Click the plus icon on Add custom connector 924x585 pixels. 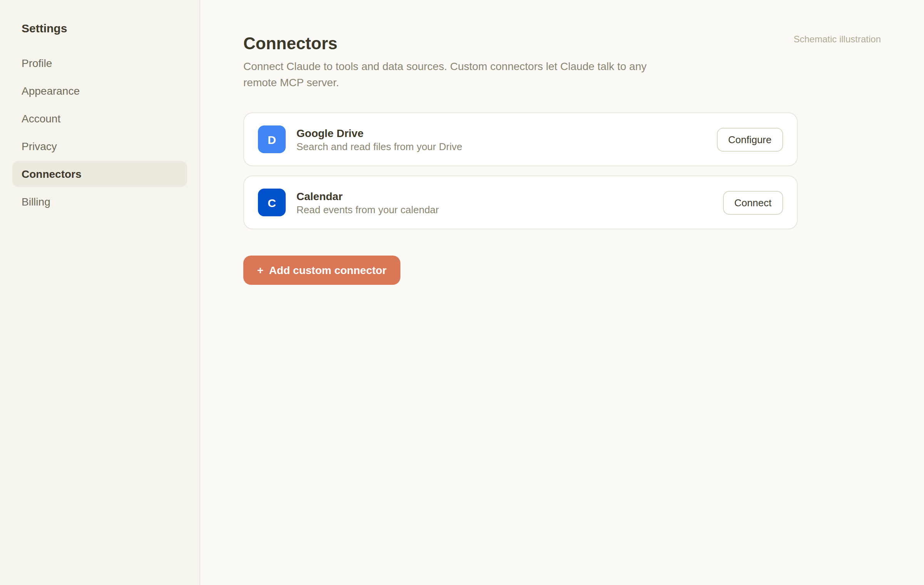click(260, 271)
